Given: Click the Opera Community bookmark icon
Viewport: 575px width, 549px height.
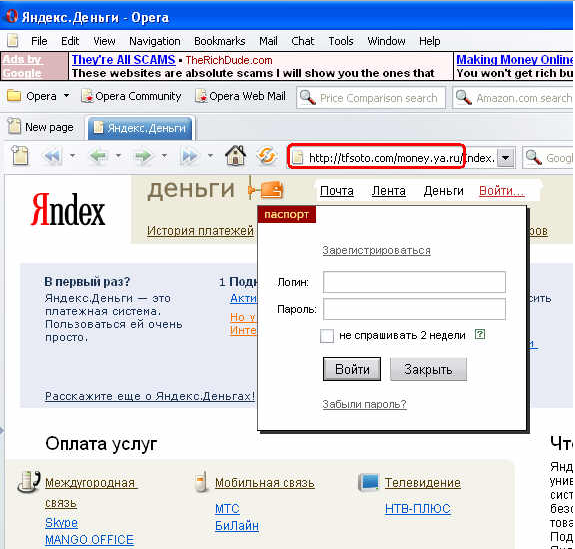Looking at the screenshot, I should (x=87, y=96).
